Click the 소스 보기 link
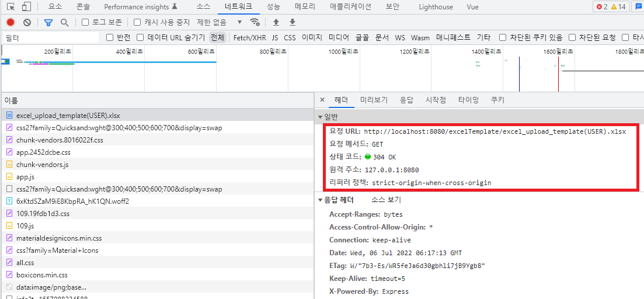Viewport: 644px width, 299px height. pos(386,200)
